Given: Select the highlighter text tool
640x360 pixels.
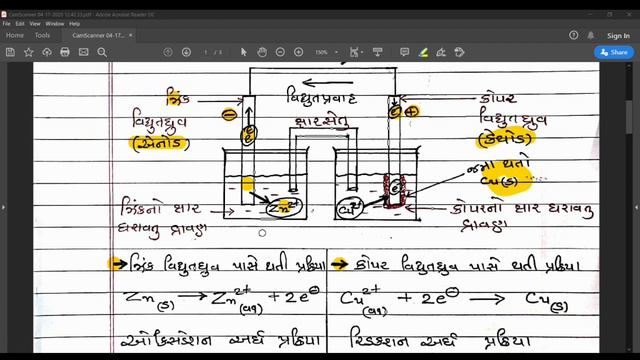Looking at the screenshot, I should (423, 52).
